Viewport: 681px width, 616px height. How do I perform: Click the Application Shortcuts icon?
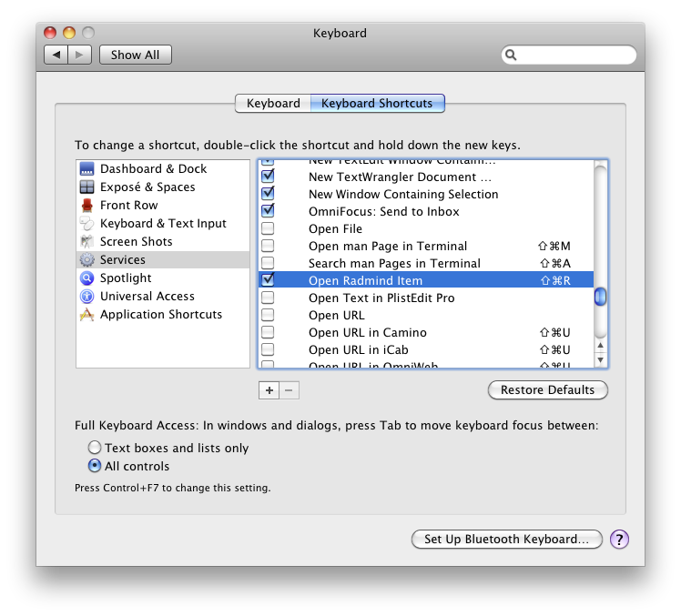(86, 314)
